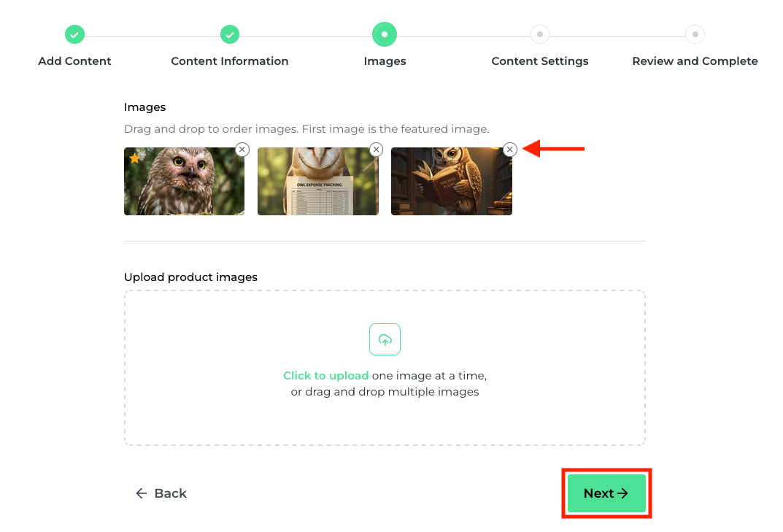This screenshot has height=532, width=783.
Task: Click the cloud upload icon
Action: (x=385, y=339)
